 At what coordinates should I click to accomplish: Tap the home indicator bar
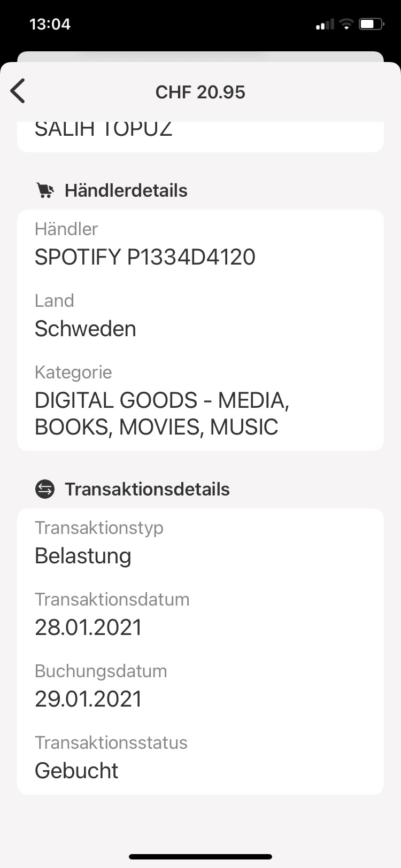coord(200,857)
